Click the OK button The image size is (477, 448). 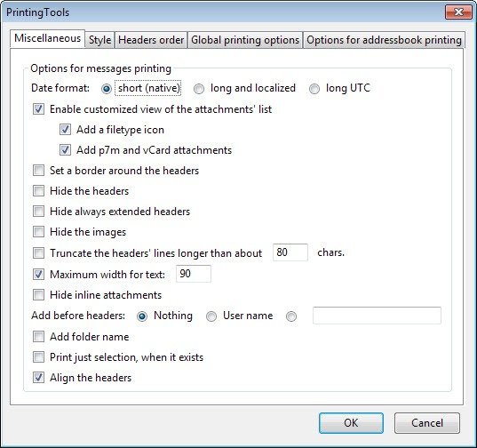point(351,423)
